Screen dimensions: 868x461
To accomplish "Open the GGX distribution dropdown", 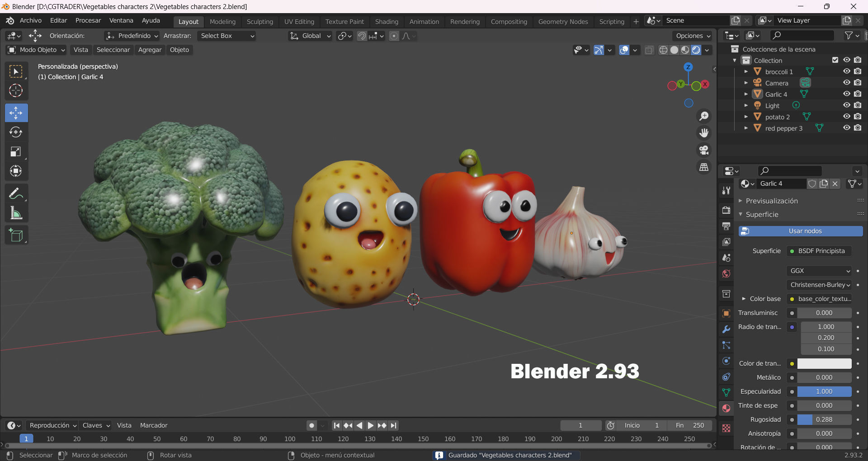I will (819, 271).
